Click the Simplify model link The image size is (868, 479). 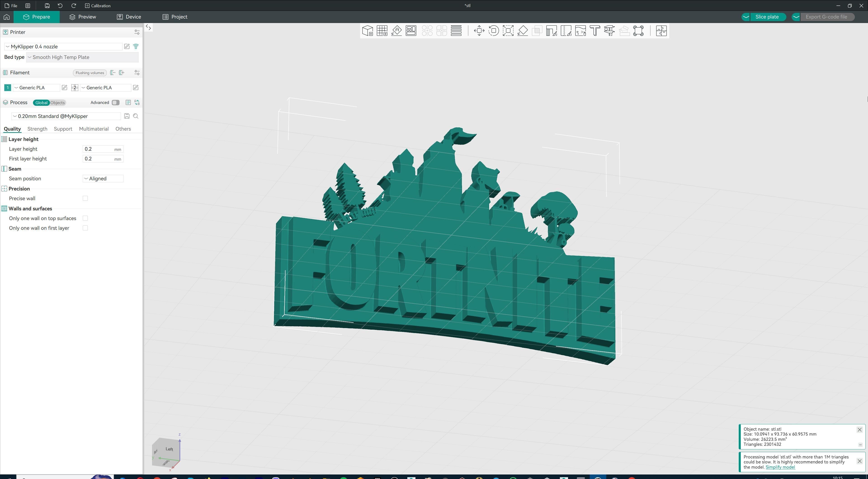coord(780,467)
